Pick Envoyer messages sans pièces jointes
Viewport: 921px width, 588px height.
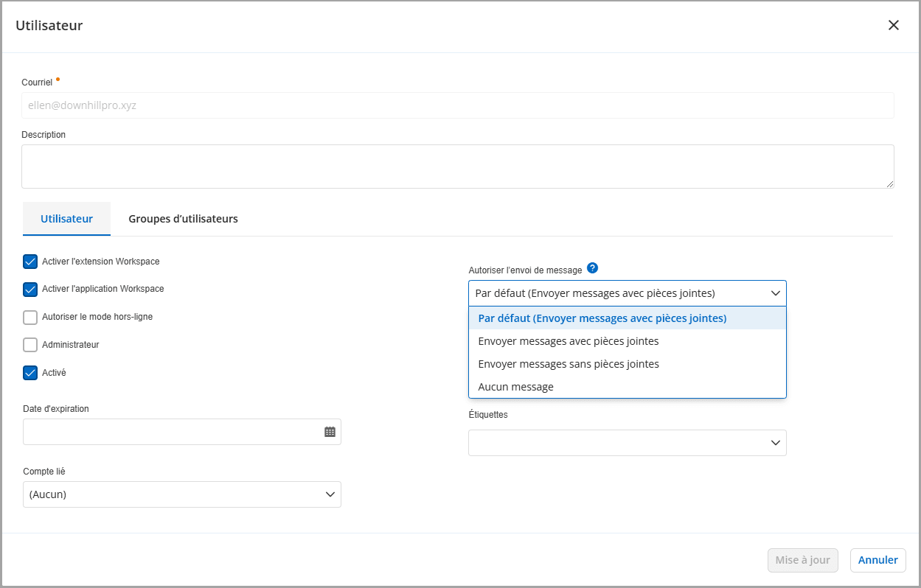tap(569, 364)
